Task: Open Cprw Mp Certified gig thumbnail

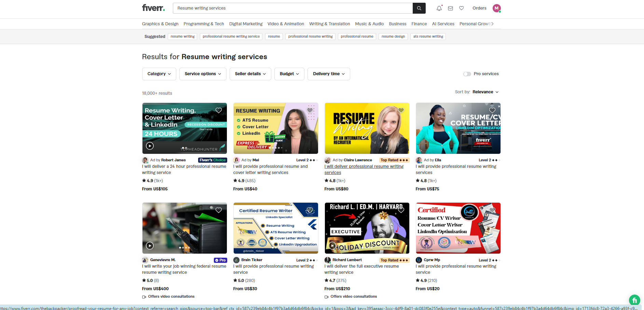Action: [x=458, y=228]
